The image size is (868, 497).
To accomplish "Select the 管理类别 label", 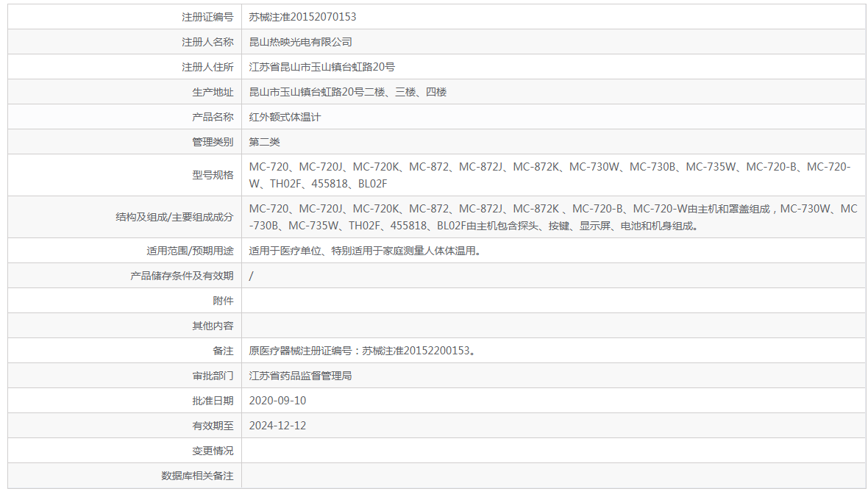I will pyautogui.click(x=213, y=142).
